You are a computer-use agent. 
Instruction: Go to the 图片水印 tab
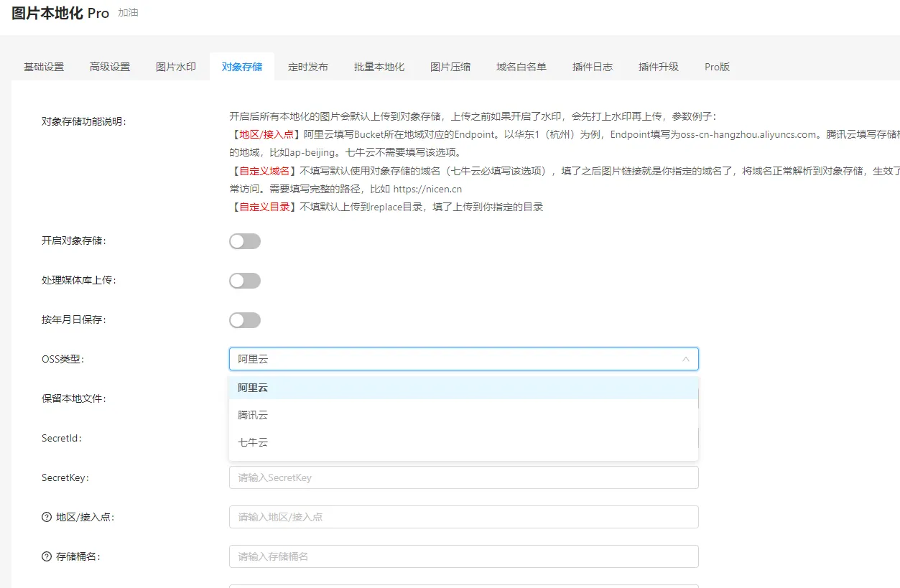[176, 67]
